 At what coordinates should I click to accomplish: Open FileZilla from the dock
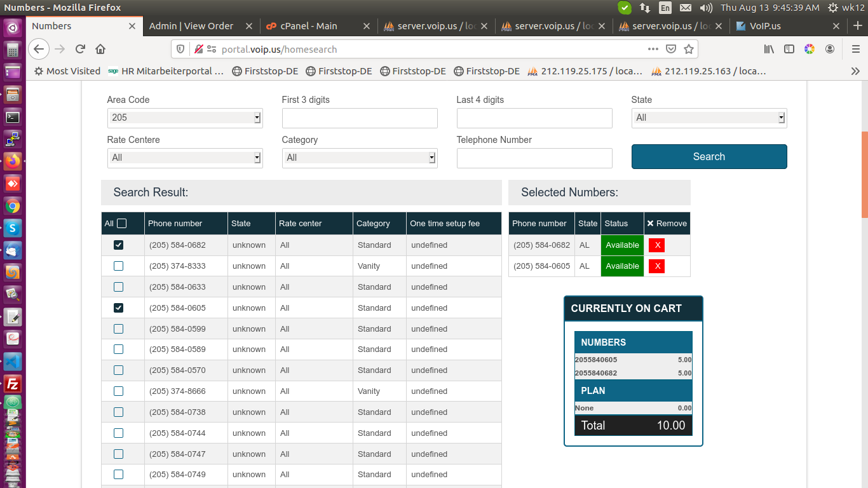(13, 384)
